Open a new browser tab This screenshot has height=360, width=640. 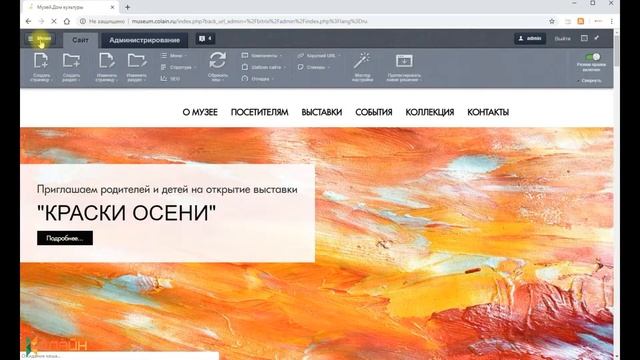tap(127, 7)
